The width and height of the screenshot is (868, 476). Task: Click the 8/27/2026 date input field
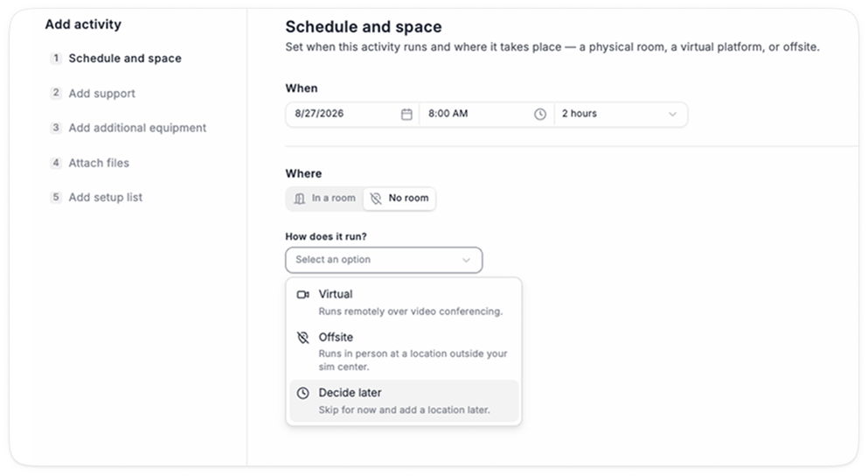[352, 114]
